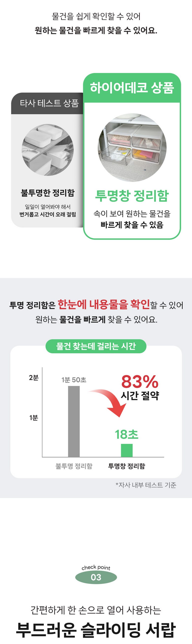Select the 불투명 정리함 x-axis label

74,466
